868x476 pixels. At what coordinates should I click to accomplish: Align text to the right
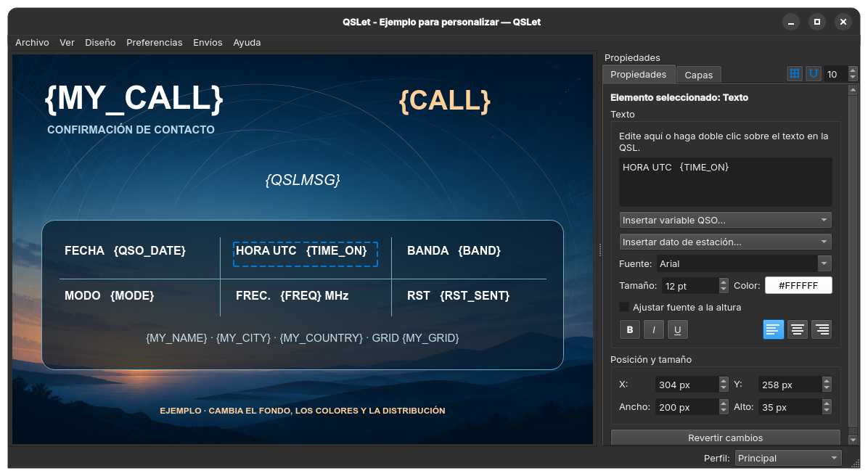[x=822, y=330]
